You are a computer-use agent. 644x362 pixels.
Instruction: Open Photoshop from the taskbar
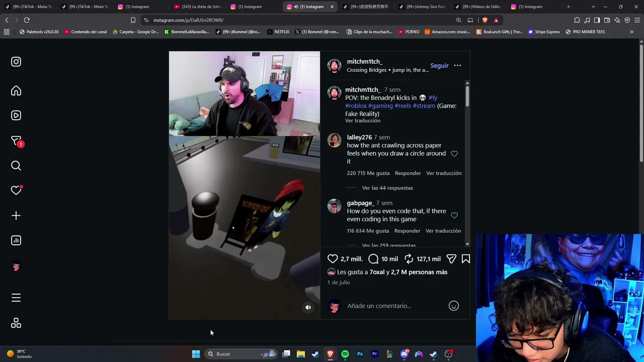(360, 354)
